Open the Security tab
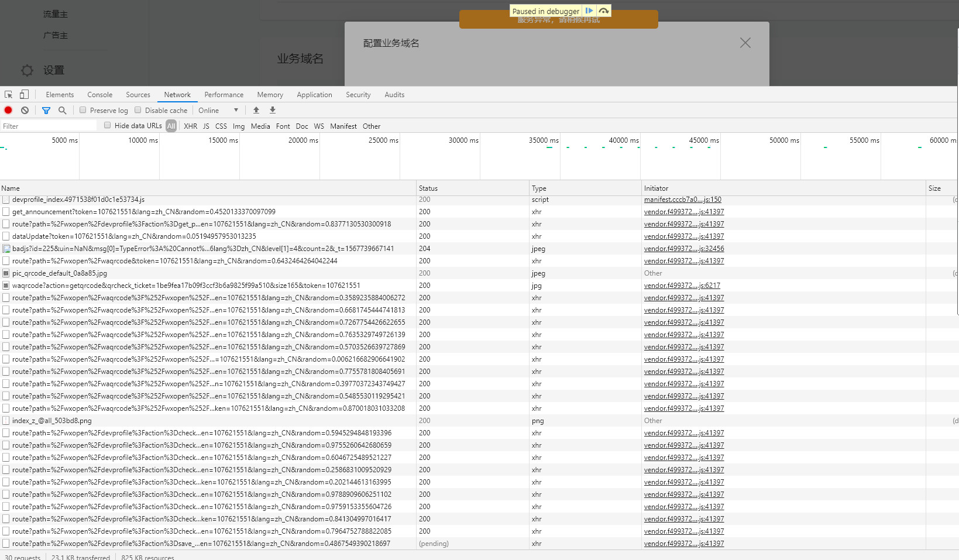This screenshot has height=560, width=959. [x=358, y=95]
